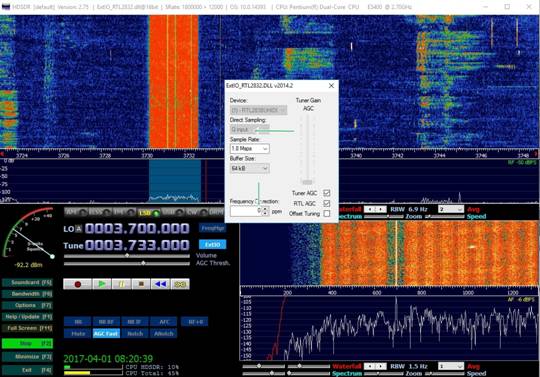540x377 pixels.
Task: Click left arrow beside RBW 6.9 Hz
Action: coord(370,209)
